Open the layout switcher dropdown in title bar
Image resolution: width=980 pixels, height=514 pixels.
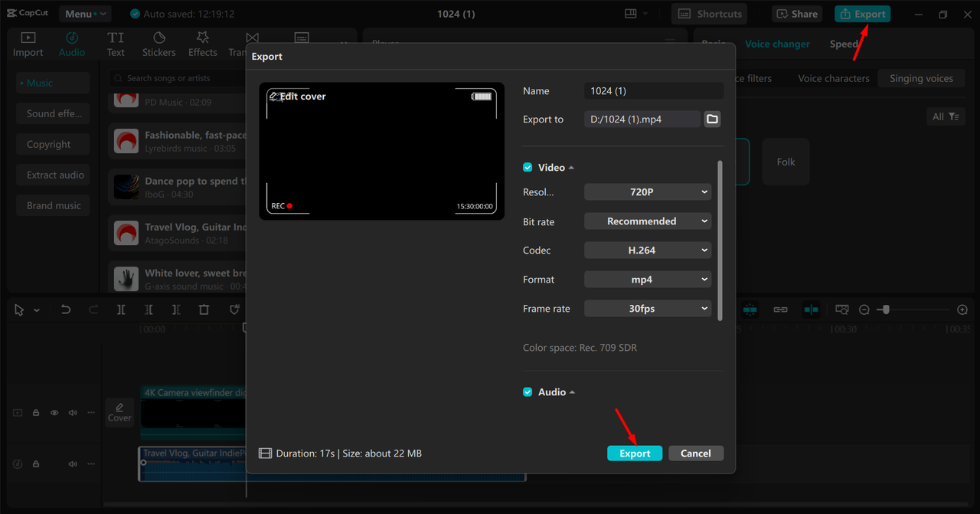(x=636, y=14)
